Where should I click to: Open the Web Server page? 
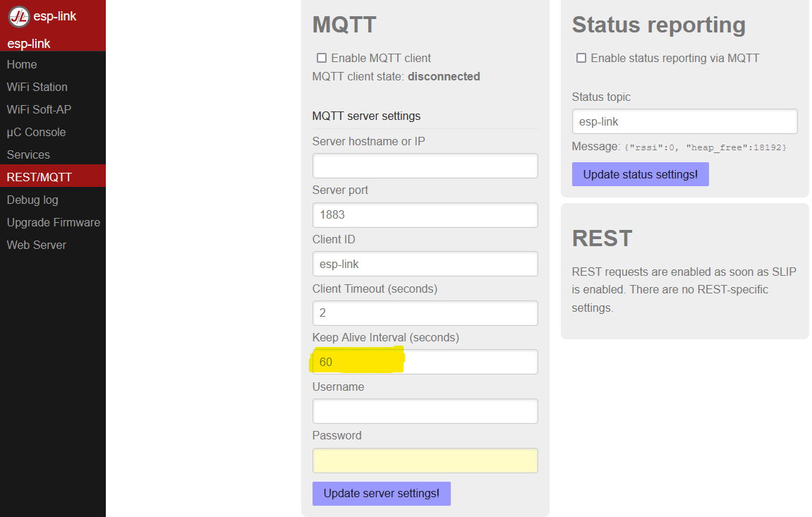click(37, 245)
